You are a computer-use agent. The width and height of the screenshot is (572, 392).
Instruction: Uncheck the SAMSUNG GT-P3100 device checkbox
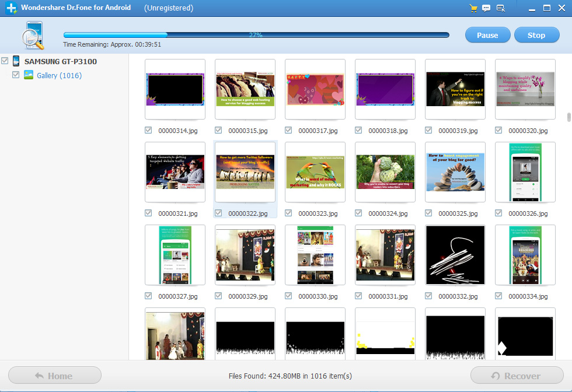click(x=5, y=61)
